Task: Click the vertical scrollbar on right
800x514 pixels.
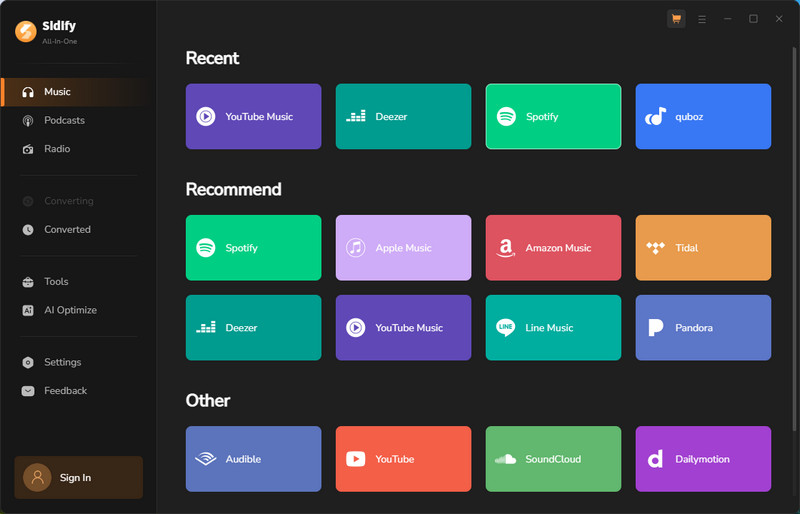Action: (x=794, y=240)
